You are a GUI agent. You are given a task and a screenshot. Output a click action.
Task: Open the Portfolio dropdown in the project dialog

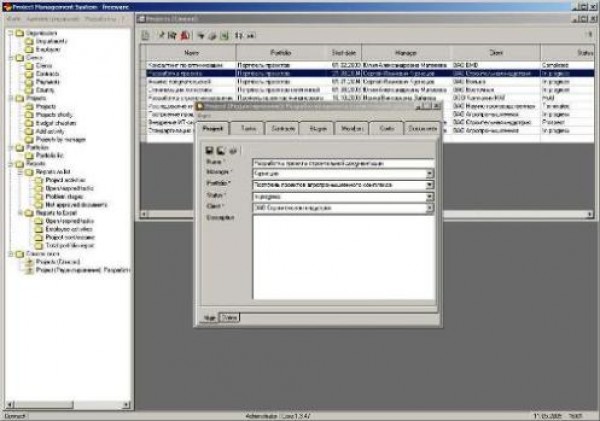[430, 185]
